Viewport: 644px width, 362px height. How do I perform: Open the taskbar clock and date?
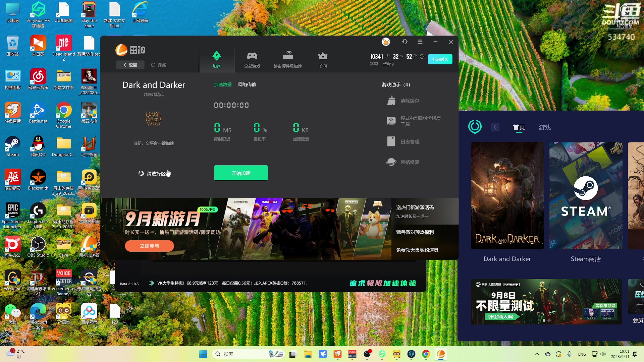pos(620,354)
